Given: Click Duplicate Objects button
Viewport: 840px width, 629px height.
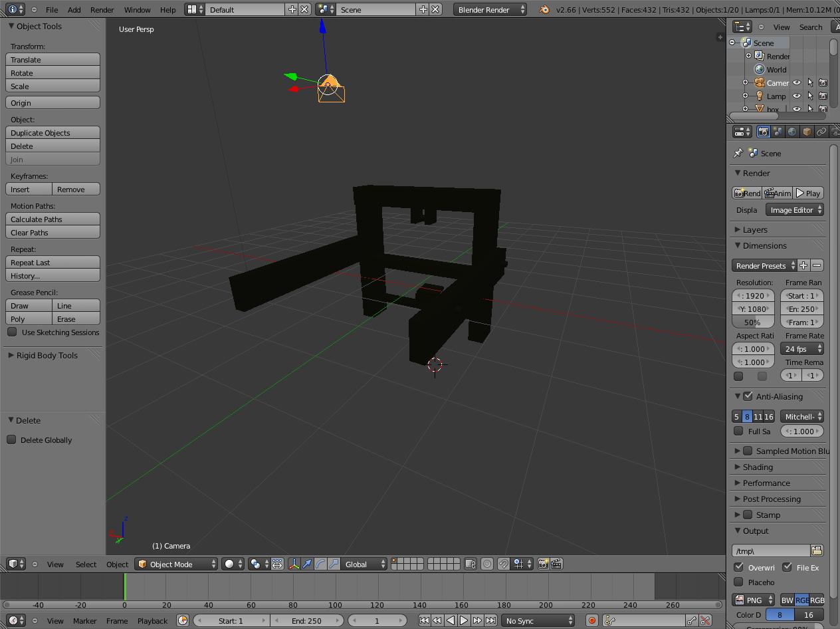Looking at the screenshot, I should tap(53, 132).
